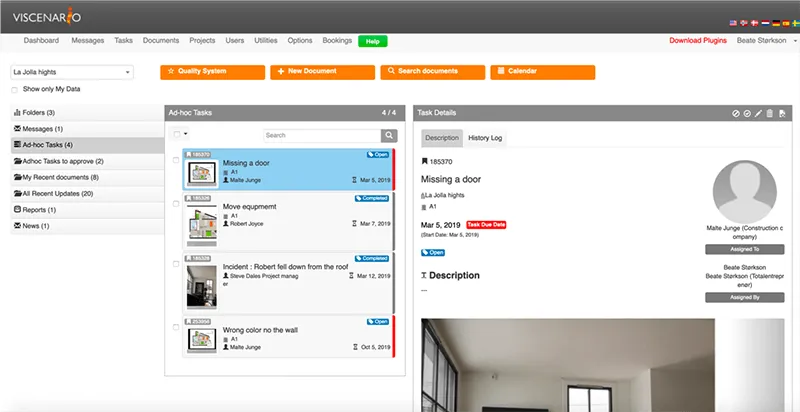Open the Users menu

[x=235, y=40]
